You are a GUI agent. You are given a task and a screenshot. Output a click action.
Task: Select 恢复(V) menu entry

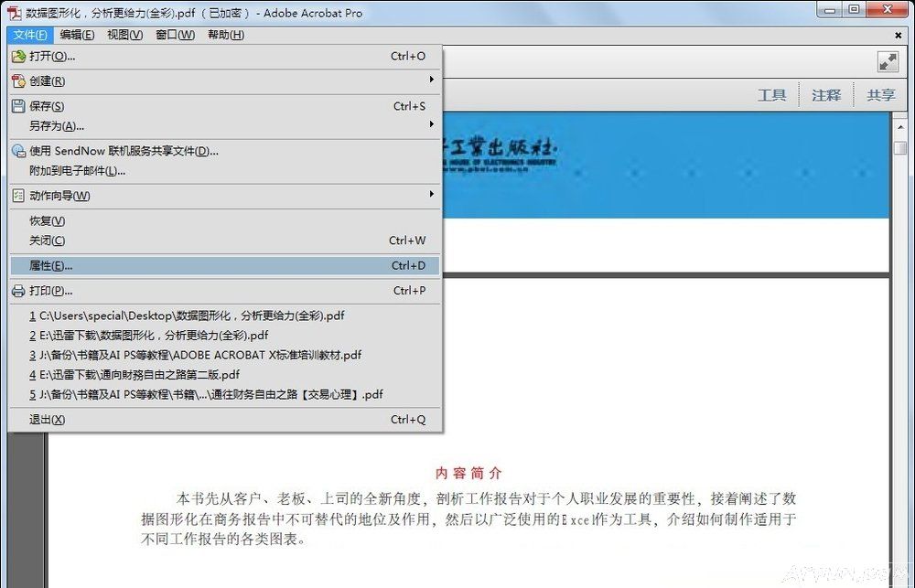[x=225, y=221]
